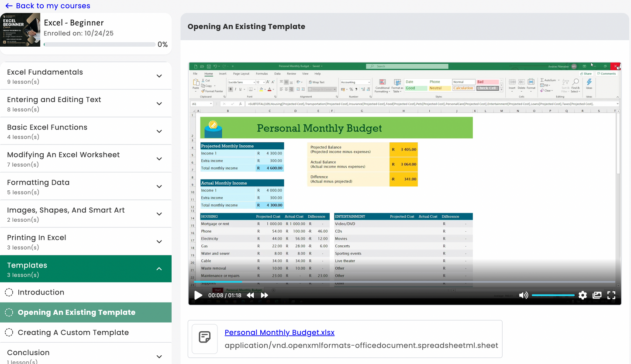
Task: Go back to my courses
Action: tap(48, 6)
